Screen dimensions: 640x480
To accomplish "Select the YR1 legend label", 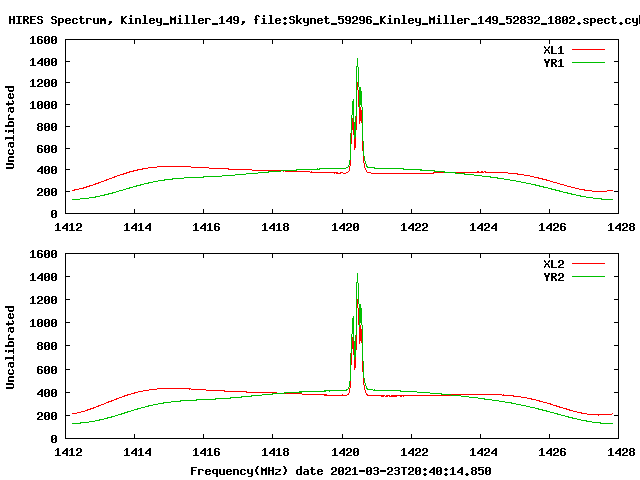I will pyautogui.click(x=553, y=63).
